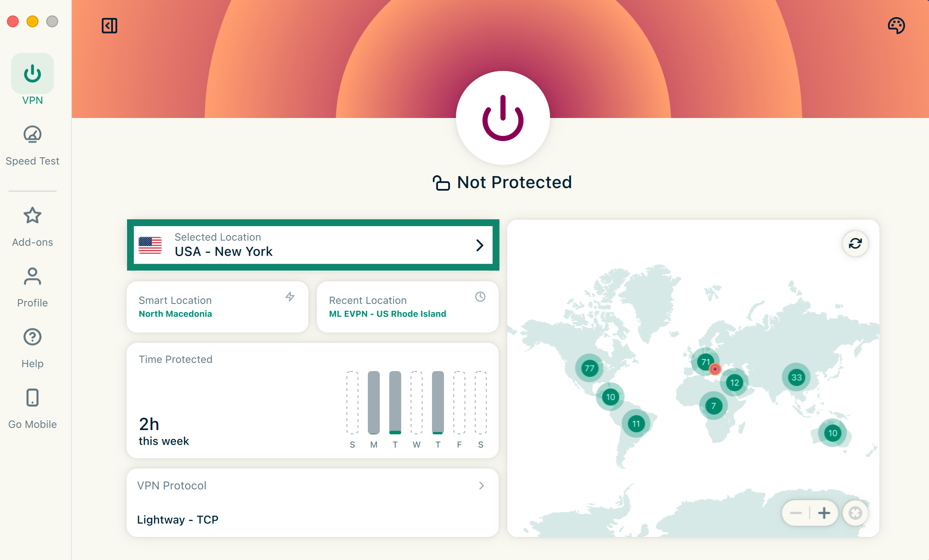Image resolution: width=929 pixels, height=560 pixels.
Task: Click the unlocked padlock status icon
Action: 441,183
